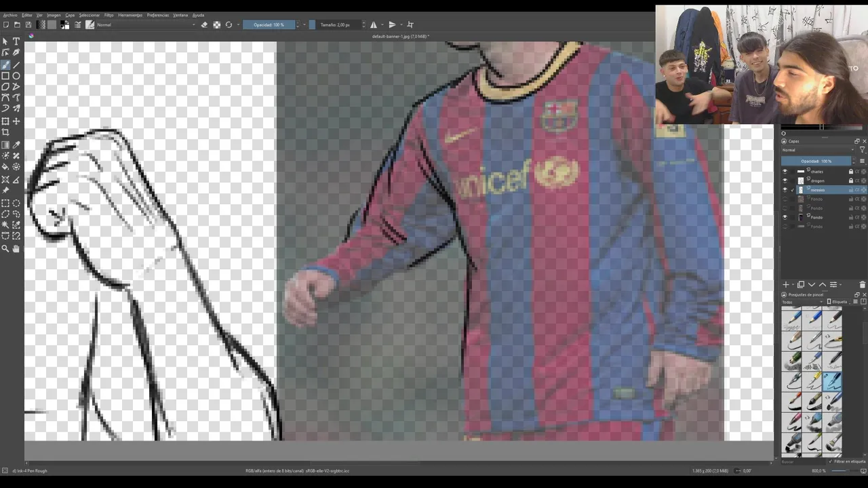Select the Line tool
The height and width of the screenshot is (488, 868).
16,65
